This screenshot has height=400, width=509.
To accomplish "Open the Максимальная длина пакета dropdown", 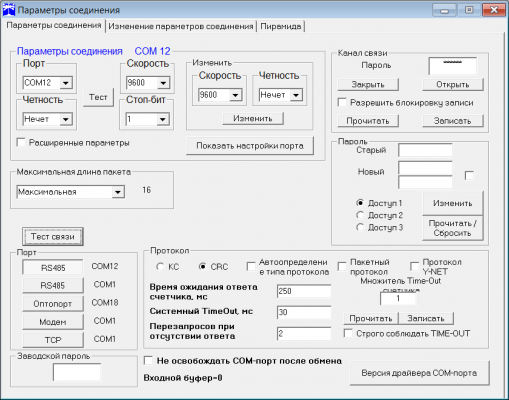I will click(x=117, y=192).
